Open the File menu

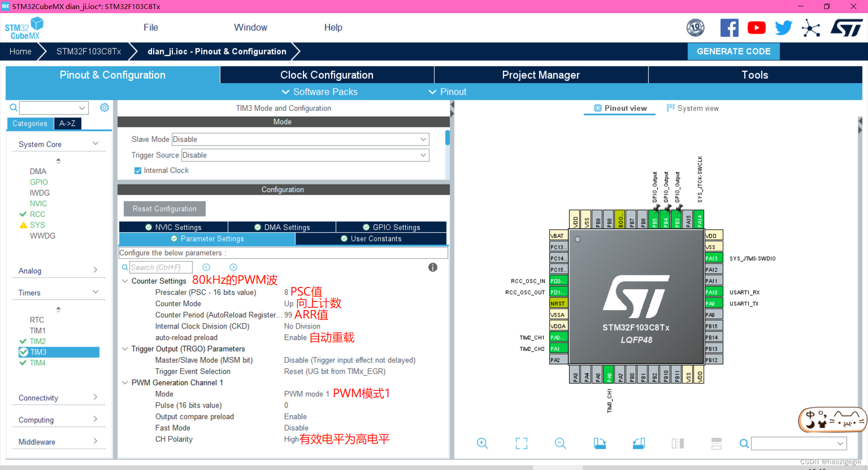(151, 28)
